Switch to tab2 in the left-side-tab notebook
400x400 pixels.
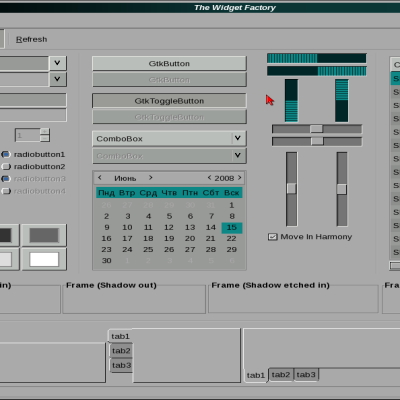pos(121,351)
